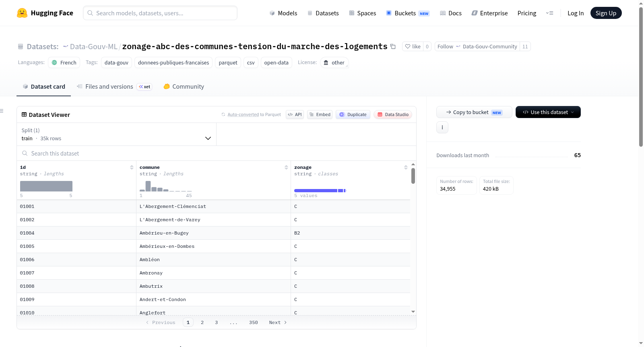Expand Use this dataset dropdown
The width and height of the screenshot is (644, 347).
tap(548, 112)
